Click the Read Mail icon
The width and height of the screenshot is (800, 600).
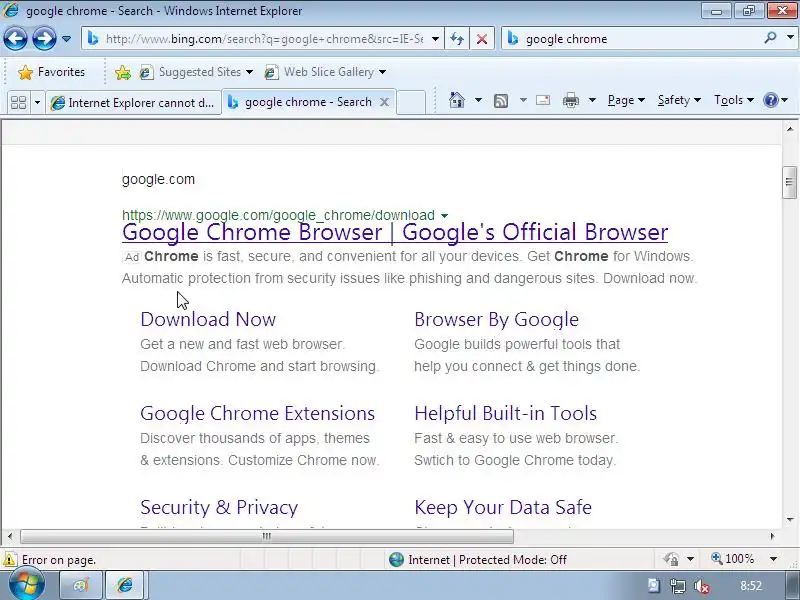543,100
